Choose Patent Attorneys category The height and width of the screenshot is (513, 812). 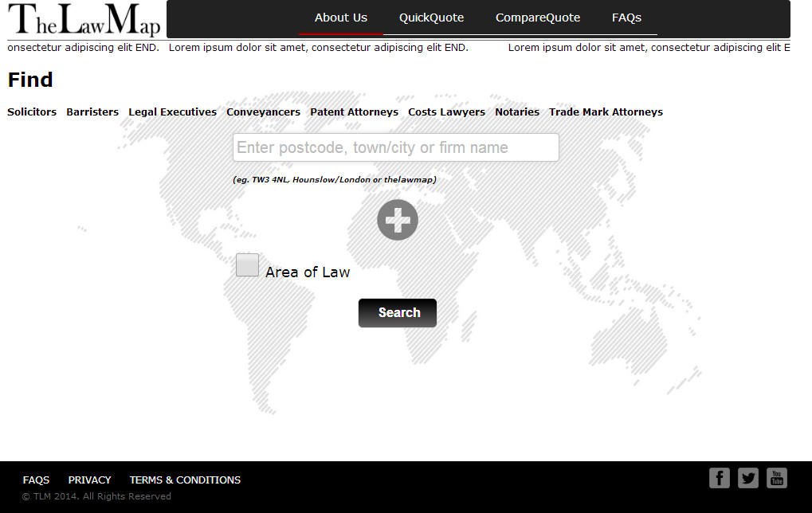354,112
